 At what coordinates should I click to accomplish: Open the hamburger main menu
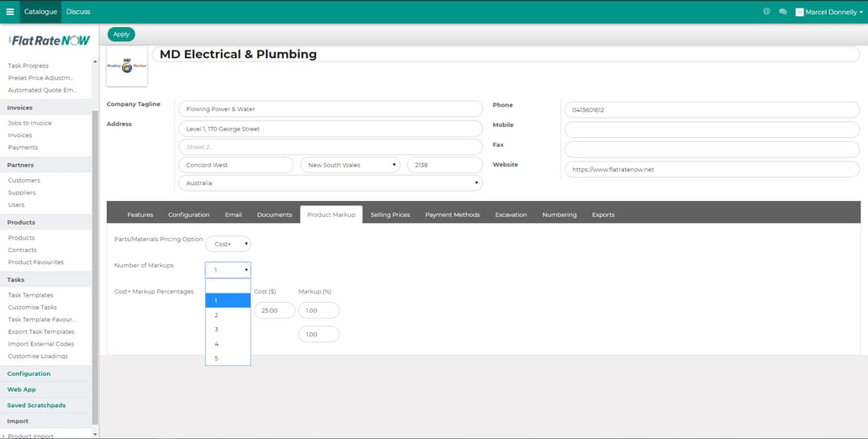click(x=10, y=12)
